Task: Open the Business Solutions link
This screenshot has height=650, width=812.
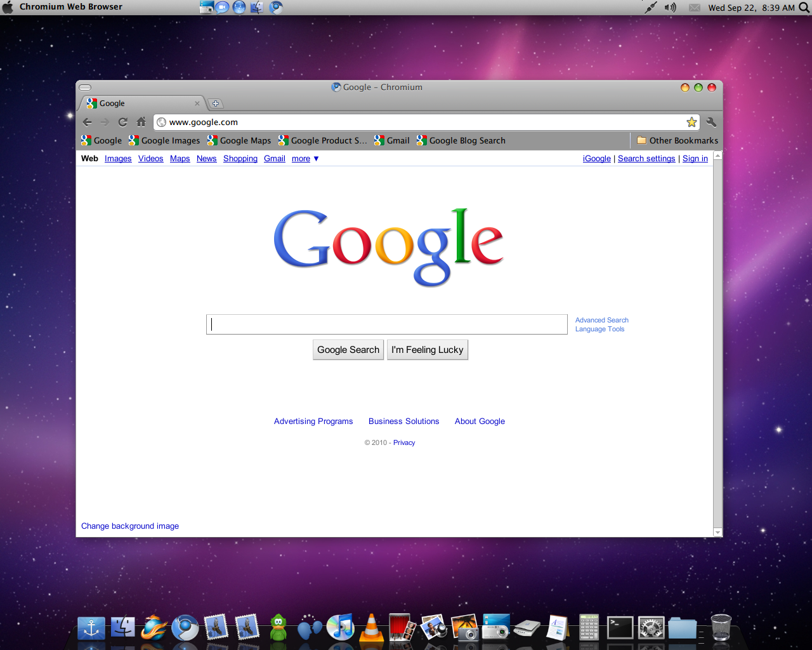Action: (404, 421)
